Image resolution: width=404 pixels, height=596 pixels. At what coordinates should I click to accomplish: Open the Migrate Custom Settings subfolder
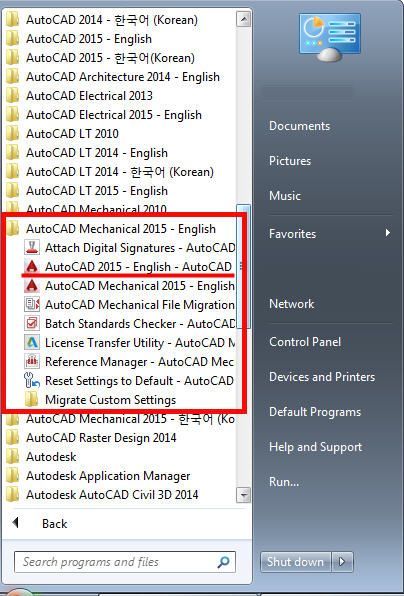pos(110,400)
